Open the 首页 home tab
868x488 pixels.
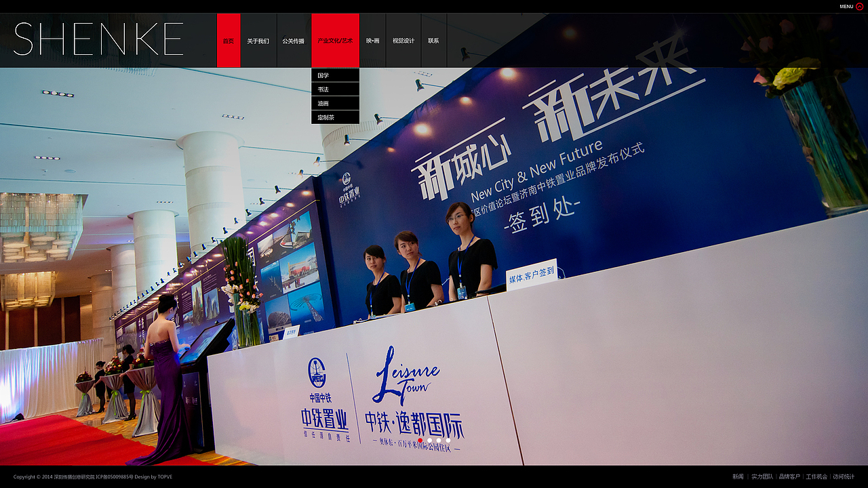tap(229, 41)
